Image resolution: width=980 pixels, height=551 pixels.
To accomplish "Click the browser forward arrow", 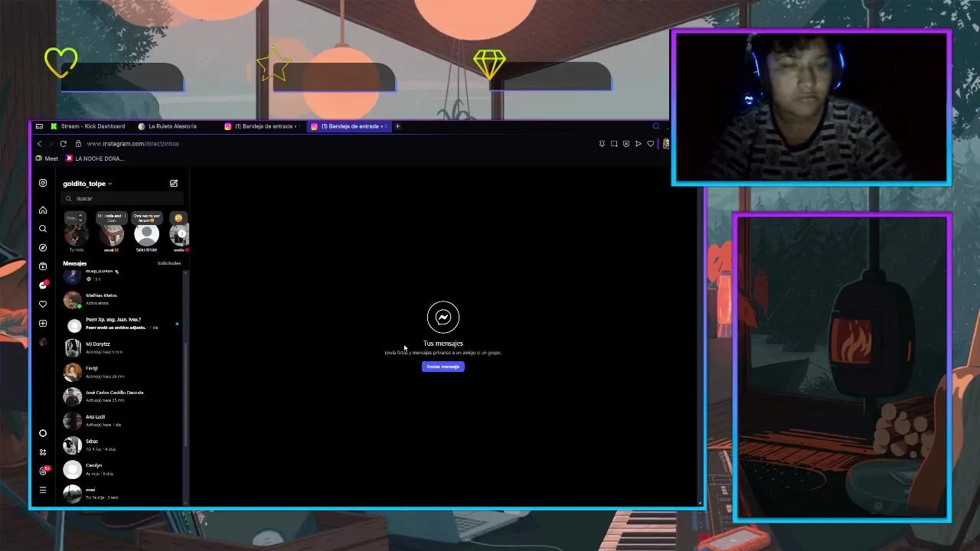I will point(51,144).
